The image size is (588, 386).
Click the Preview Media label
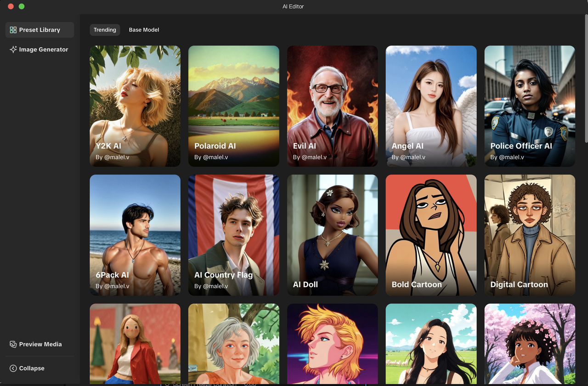pos(40,344)
